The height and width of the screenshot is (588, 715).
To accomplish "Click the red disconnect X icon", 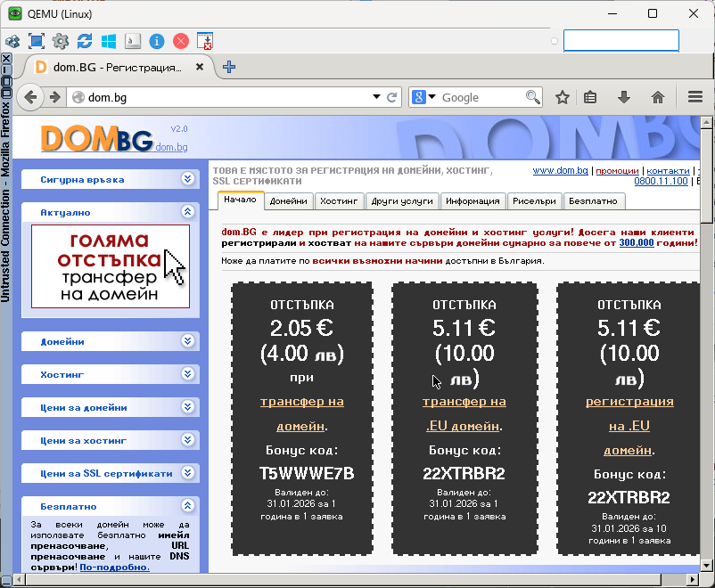I will click(181, 41).
